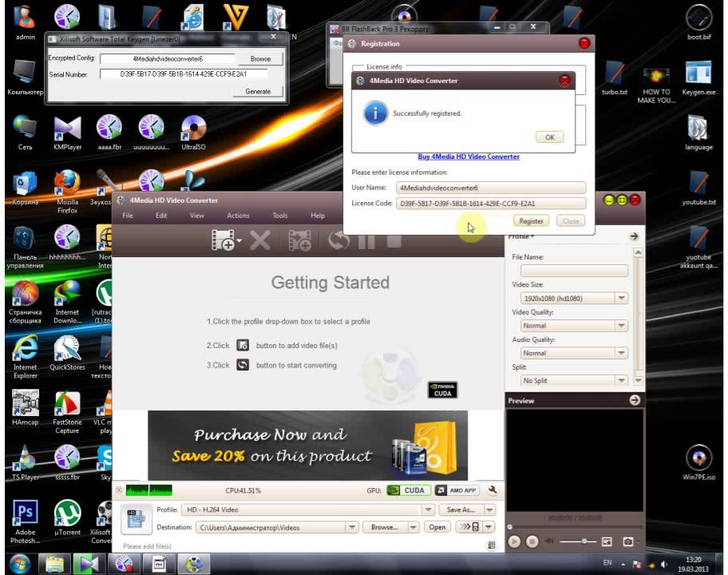Screen dimensions: 728x575
Task: Open the Actions menu
Action: [238, 216]
